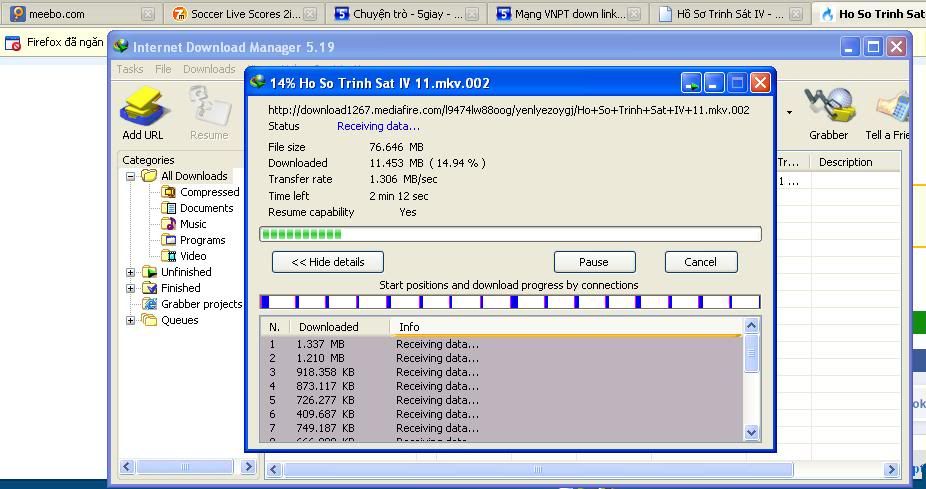This screenshot has height=489, width=926.
Task: Close the Chuyện trò - 5giay tab
Action: (x=472, y=14)
